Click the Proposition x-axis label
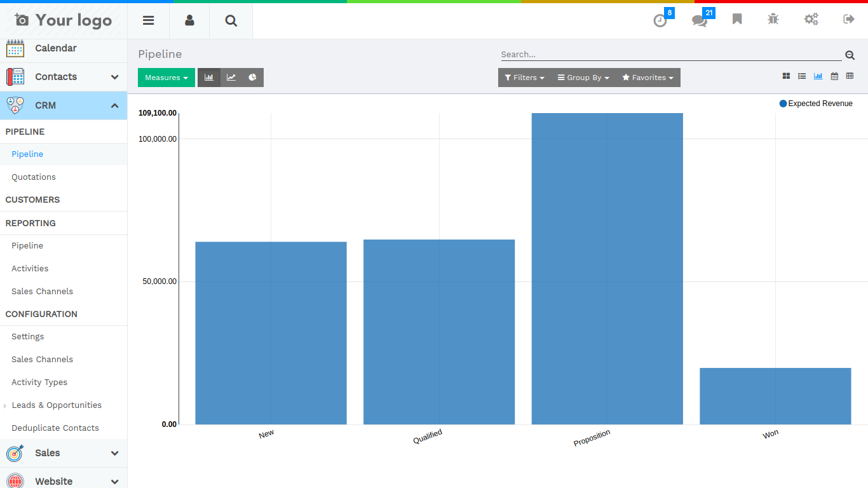This screenshot has height=488, width=868. (x=592, y=438)
